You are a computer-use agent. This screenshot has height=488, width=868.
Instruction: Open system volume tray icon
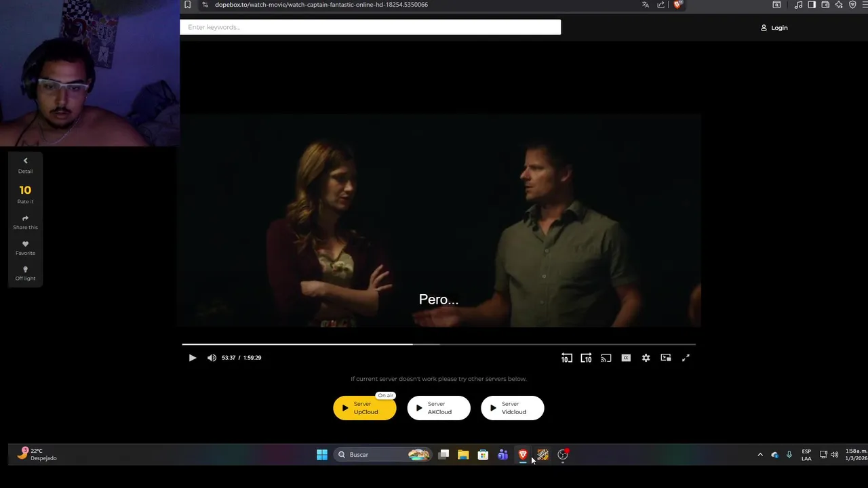(834, 455)
